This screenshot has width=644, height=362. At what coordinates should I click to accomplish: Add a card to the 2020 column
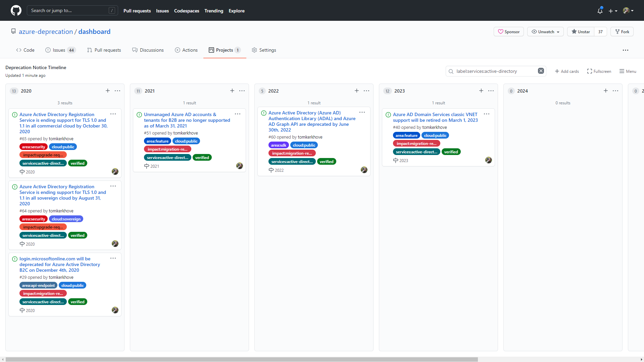pyautogui.click(x=108, y=91)
